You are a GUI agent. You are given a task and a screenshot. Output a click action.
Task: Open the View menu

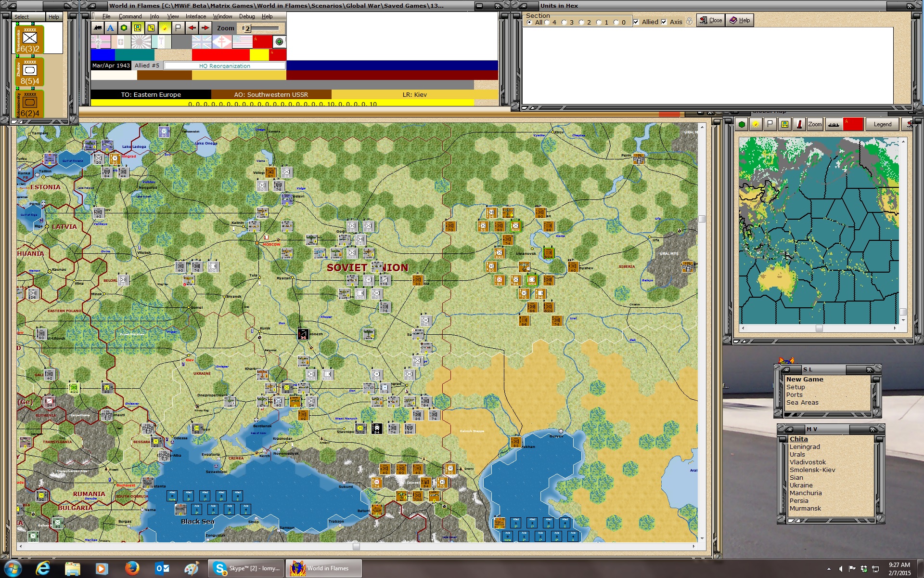click(x=173, y=16)
